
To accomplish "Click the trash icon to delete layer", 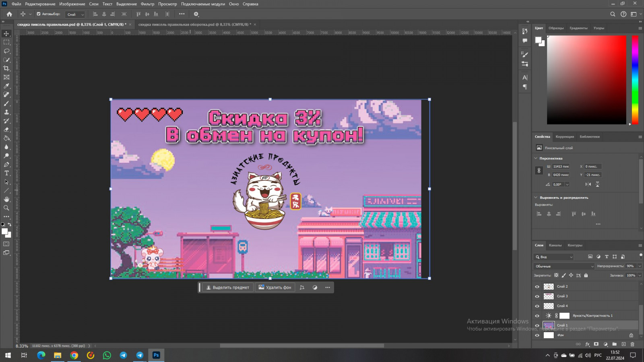I will pyautogui.click(x=632, y=344).
